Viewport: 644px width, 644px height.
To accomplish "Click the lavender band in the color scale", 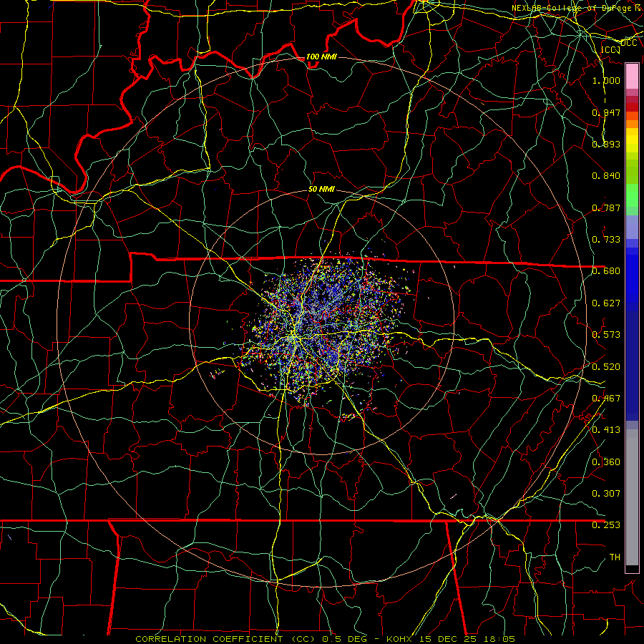I will [632, 228].
